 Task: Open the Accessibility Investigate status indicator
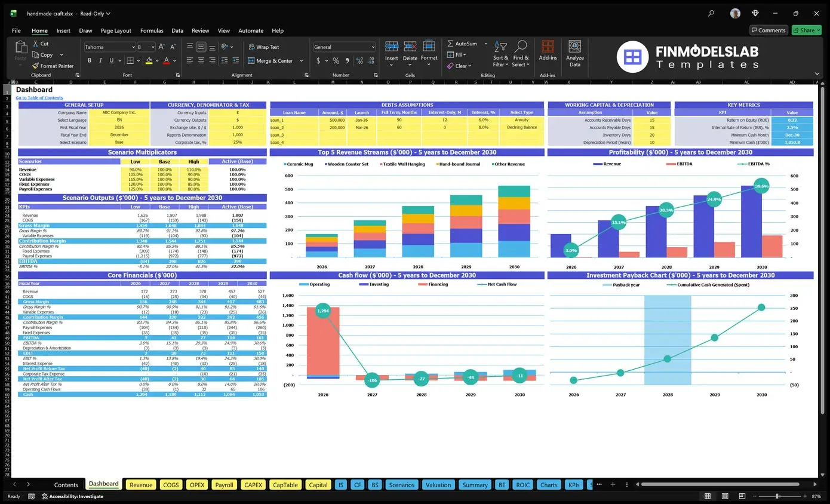click(72, 496)
